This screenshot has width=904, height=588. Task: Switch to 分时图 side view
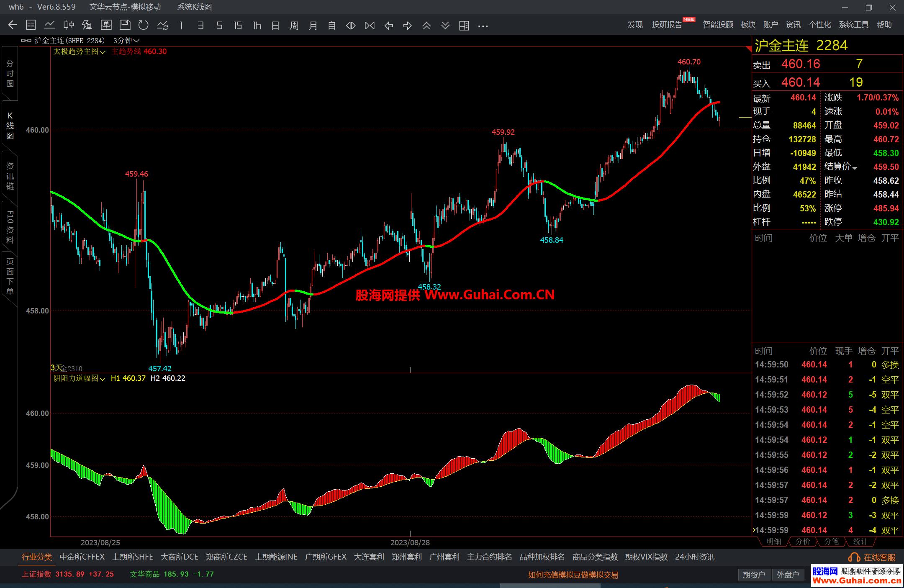pos(10,74)
